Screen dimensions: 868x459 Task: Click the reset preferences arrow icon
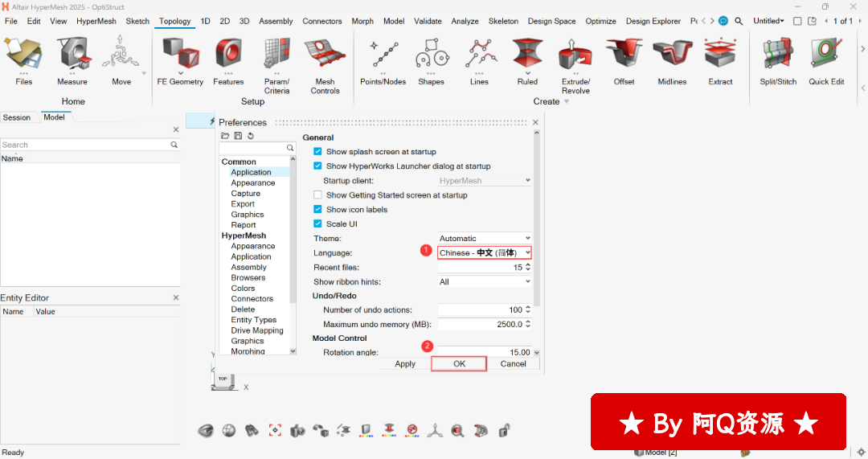pos(251,136)
